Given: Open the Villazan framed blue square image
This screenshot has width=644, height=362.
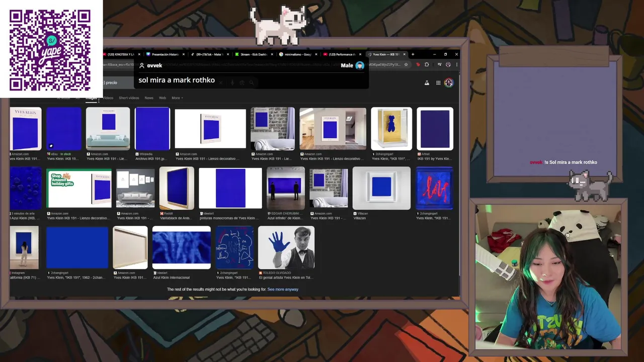Looking at the screenshot, I should (381, 188).
